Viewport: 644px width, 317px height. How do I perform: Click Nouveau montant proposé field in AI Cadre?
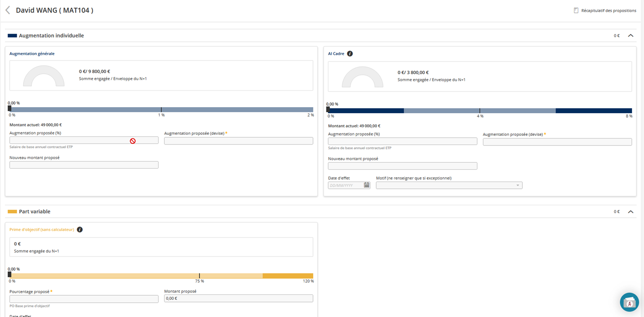click(403, 166)
